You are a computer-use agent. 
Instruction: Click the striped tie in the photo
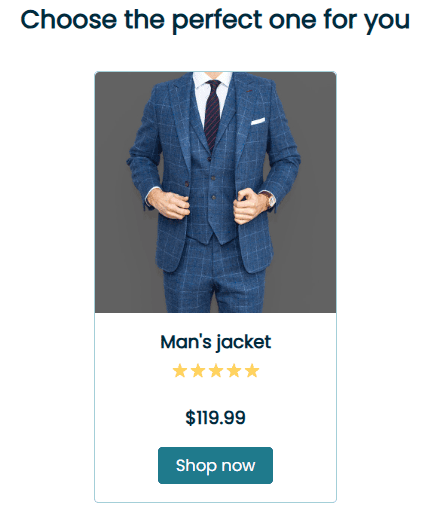point(212,115)
